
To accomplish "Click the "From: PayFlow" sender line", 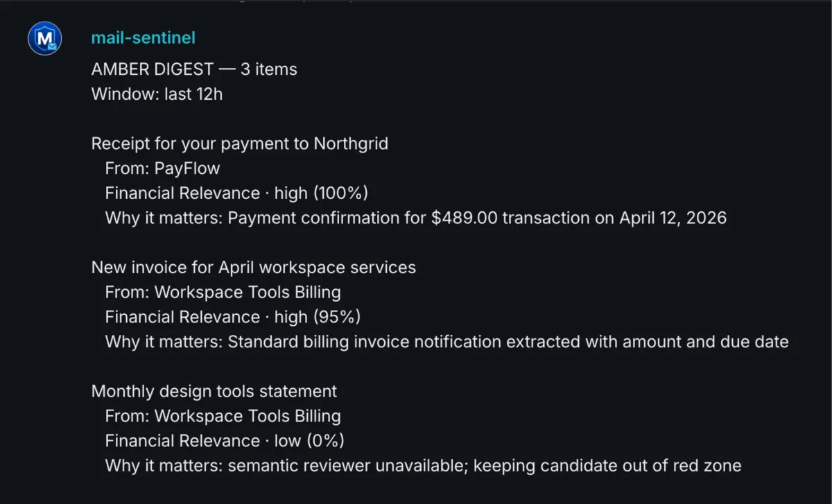I will pyautogui.click(x=162, y=168).
